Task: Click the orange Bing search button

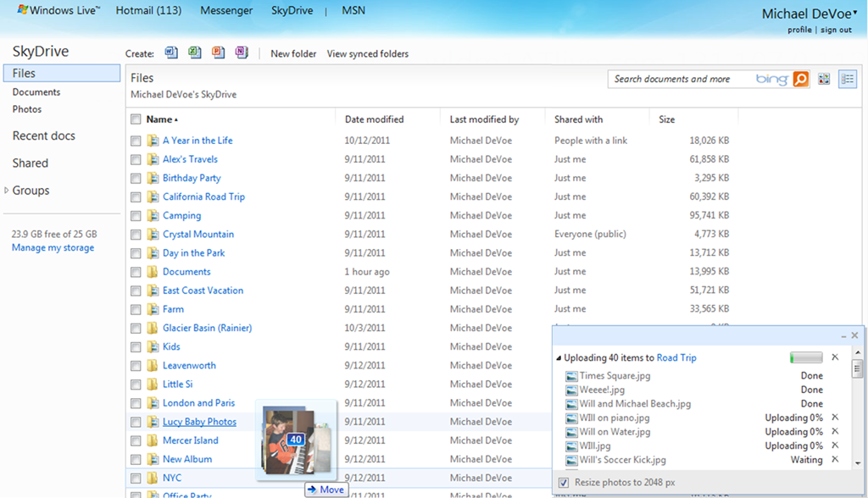Action: (801, 79)
